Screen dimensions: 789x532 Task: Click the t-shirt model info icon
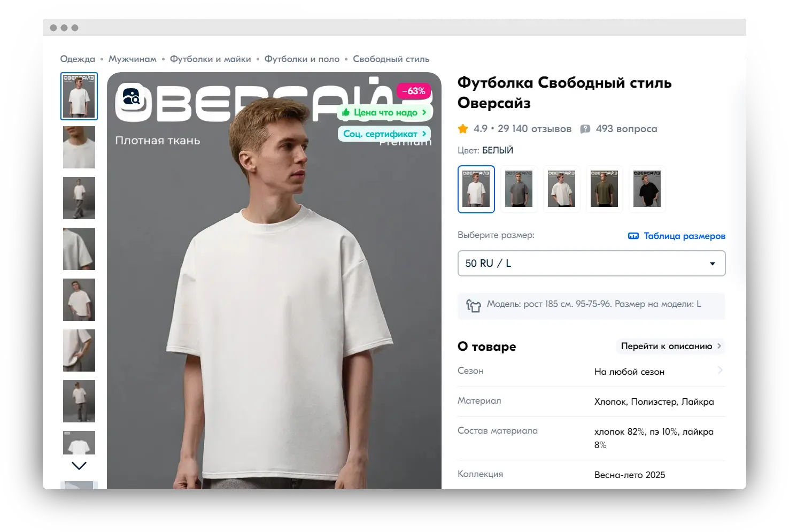[x=473, y=305]
